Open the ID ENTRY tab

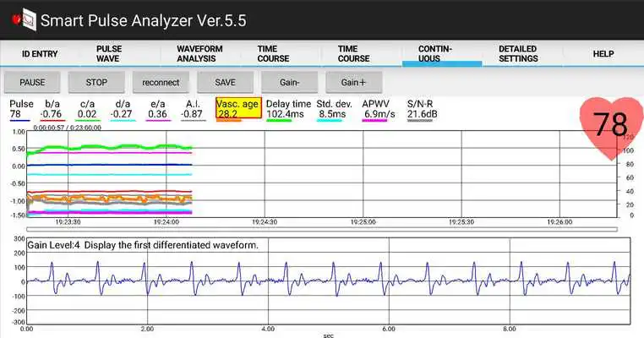40,54
